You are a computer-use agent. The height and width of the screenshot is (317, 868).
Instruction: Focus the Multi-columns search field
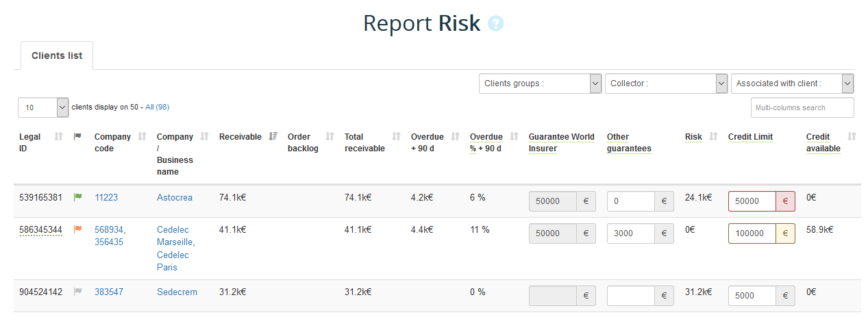point(802,107)
